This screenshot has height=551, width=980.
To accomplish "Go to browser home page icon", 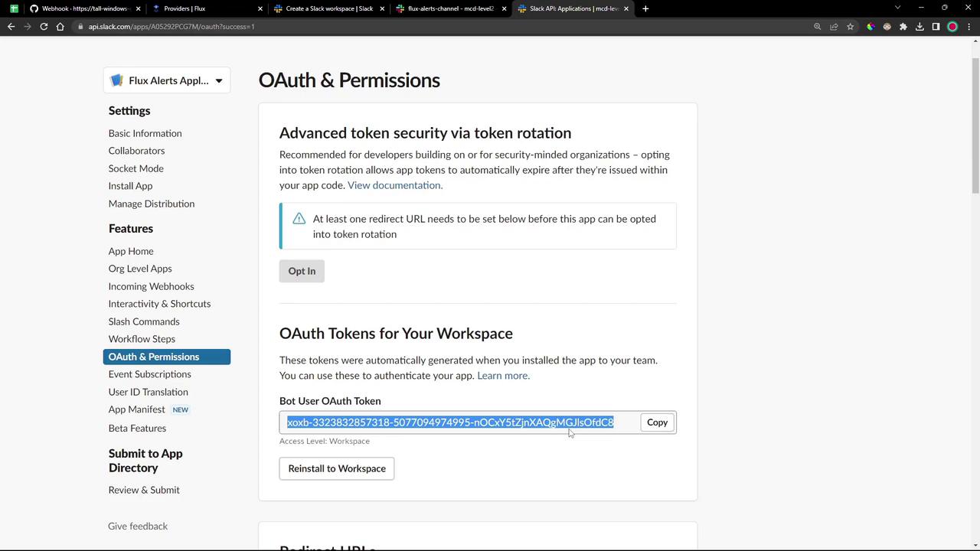I will pos(60,27).
